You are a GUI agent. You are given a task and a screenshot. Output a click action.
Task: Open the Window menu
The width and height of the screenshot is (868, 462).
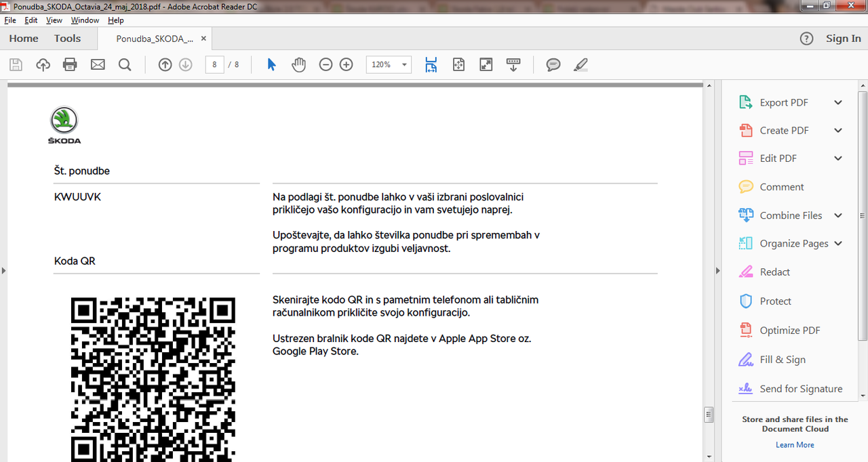click(x=85, y=20)
